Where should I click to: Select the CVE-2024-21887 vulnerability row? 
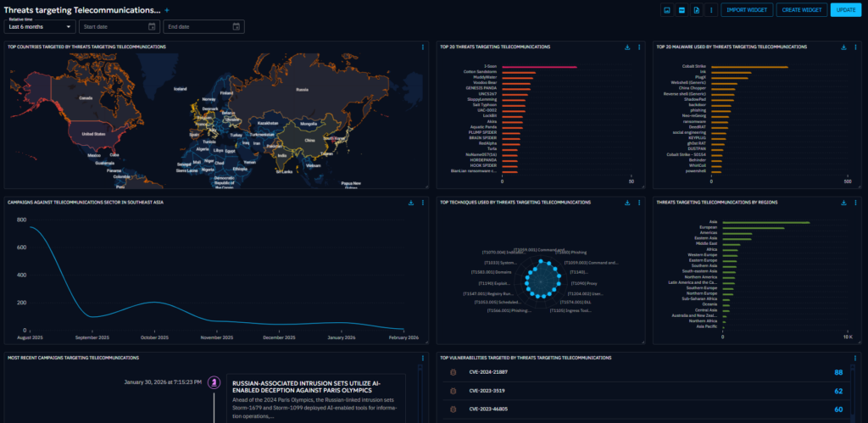(648, 373)
